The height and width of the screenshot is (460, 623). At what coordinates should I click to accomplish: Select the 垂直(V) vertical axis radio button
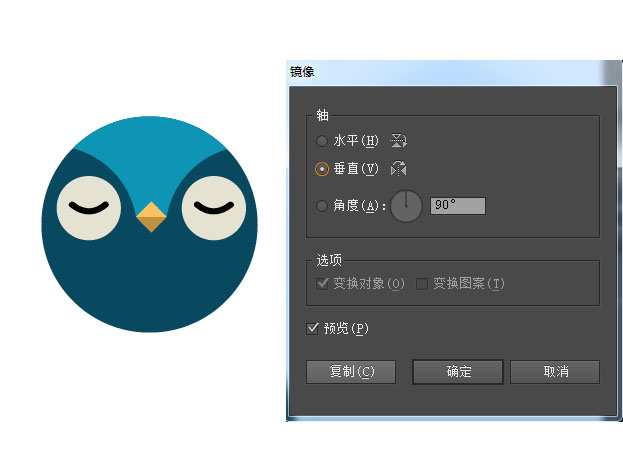(322, 169)
